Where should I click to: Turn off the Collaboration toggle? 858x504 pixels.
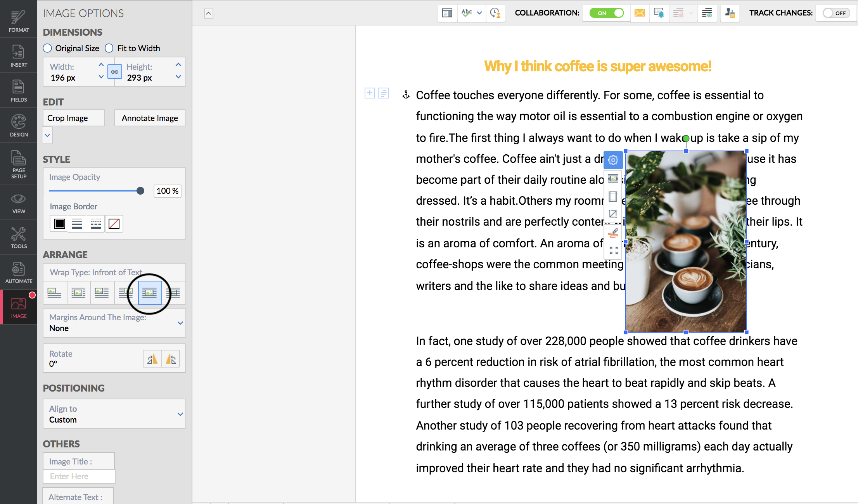point(606,13)
